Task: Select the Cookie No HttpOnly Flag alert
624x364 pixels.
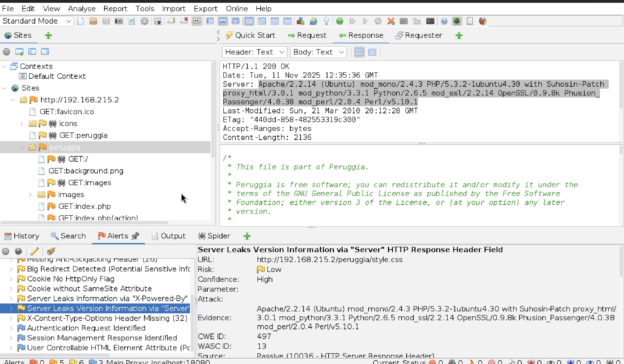Action: (71, 279)
